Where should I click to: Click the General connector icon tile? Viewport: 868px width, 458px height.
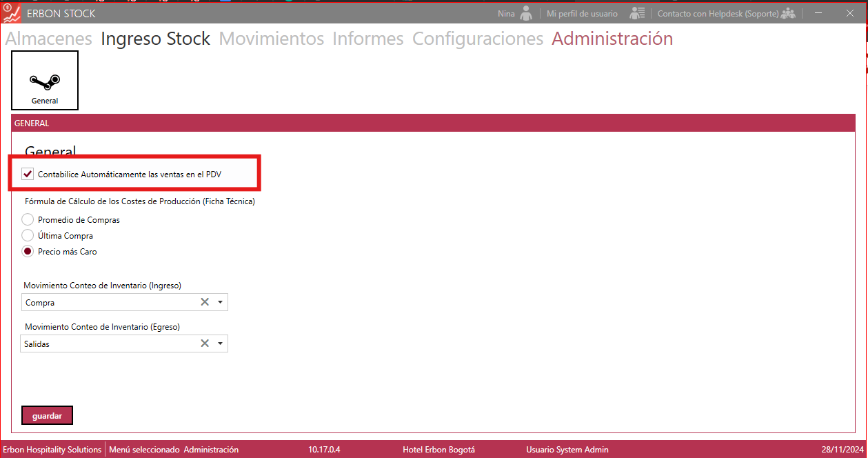pyautogui.click(x=45, y=81)
